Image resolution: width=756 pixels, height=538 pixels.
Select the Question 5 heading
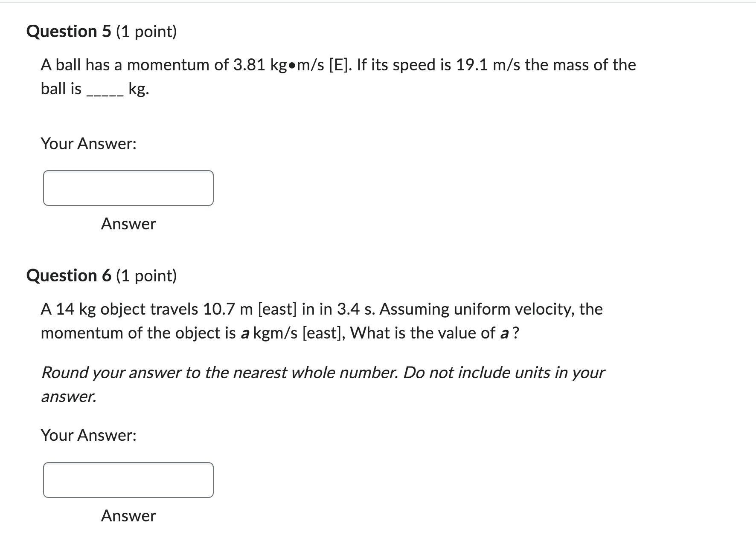(x=68, y=31)
